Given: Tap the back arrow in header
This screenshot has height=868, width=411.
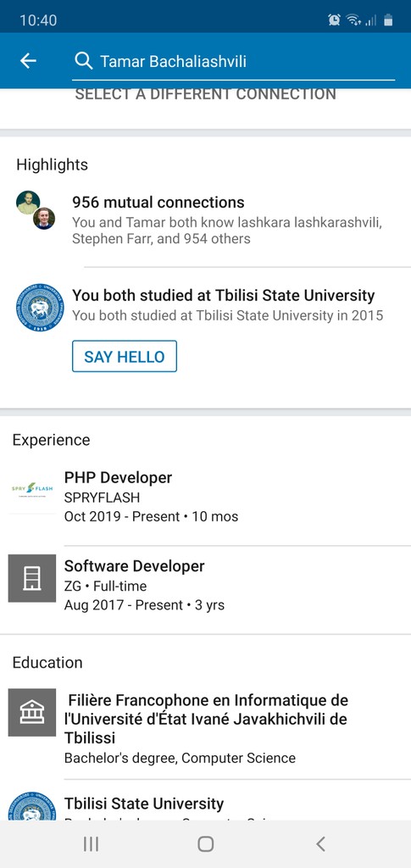Looking at the screenshot, I should [x=28, y=61].
